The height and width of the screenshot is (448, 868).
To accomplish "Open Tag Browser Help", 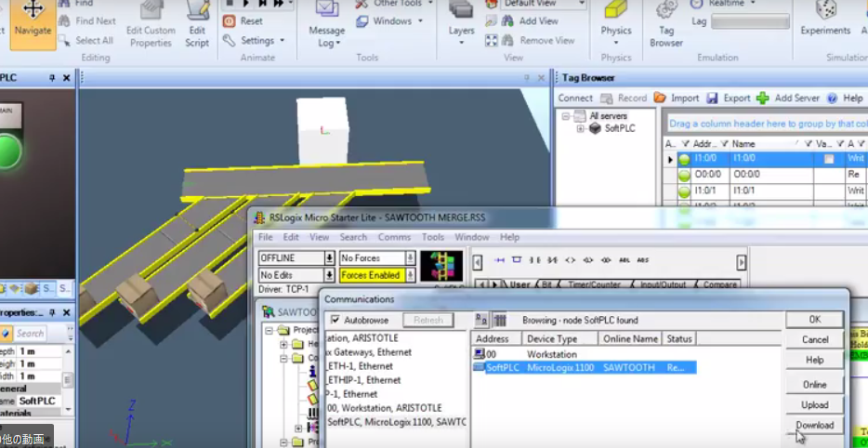I will coord(846,98).
